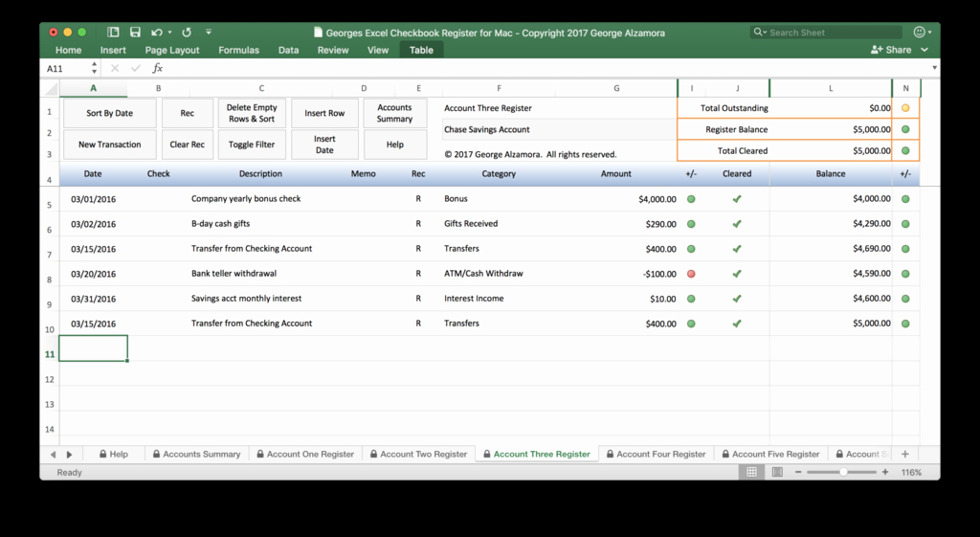The width and height of the screenshot is (980, 537).
Task: Click the Sort By Date button
Action: (x=109, y=113)
